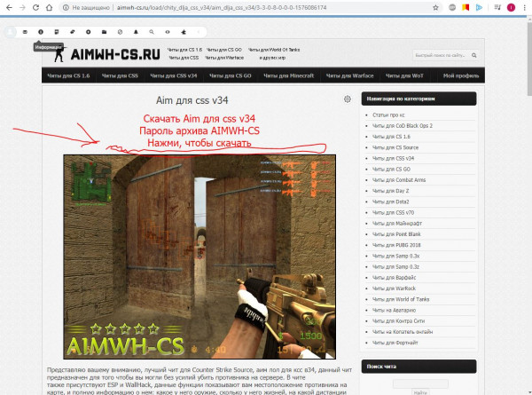
Task: Open 'Читы для Warface' nav menu item
Action: pyautogui.click(x=350, y=75)
